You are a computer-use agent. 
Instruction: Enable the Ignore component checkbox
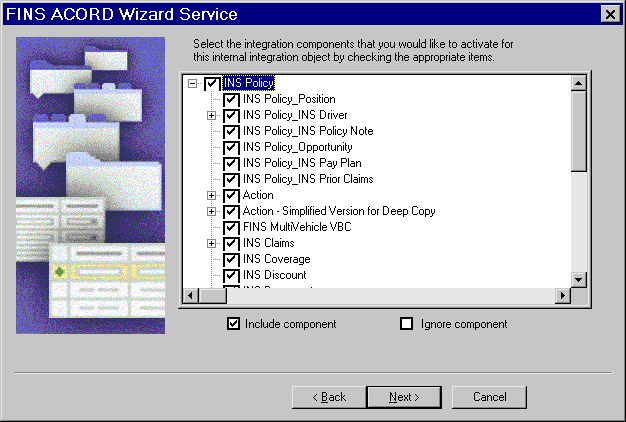[x=406, y=323]
